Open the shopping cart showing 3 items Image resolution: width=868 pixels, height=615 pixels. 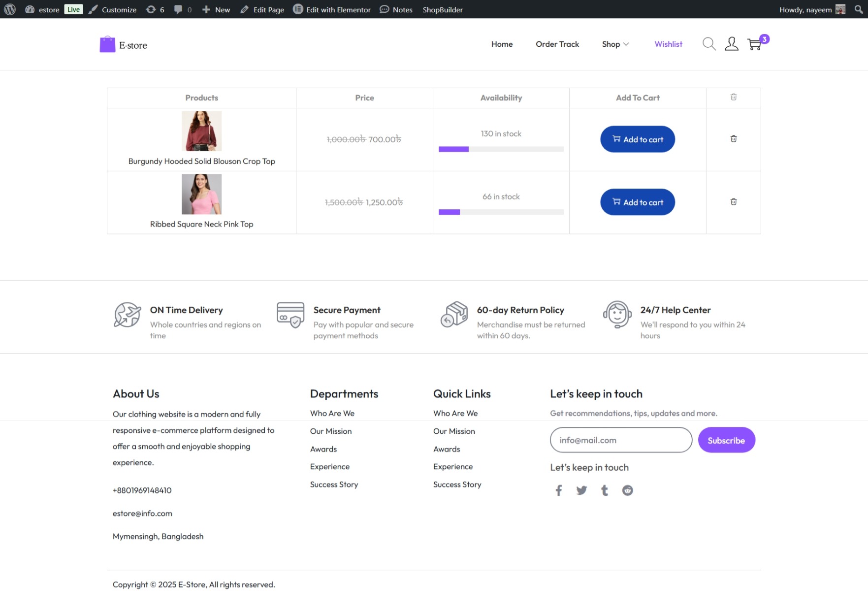(755, 44)
